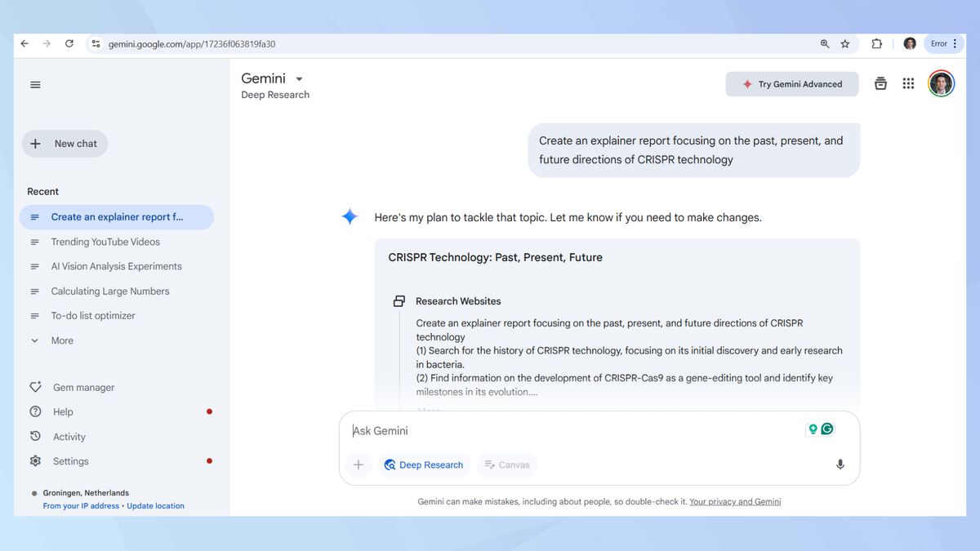Click the plus icon to attach files
Screen dimensions: 980x551
pos(358,464)
